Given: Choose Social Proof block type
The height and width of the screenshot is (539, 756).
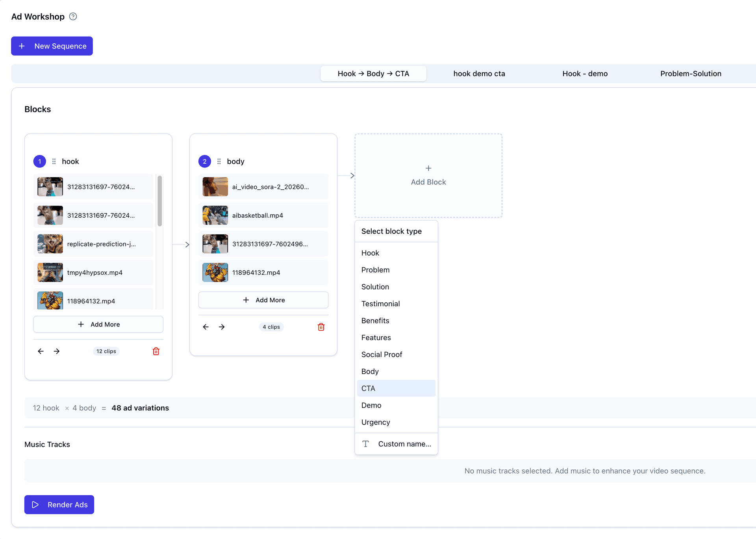Looking at the screenshot, I should coord(382,354).
